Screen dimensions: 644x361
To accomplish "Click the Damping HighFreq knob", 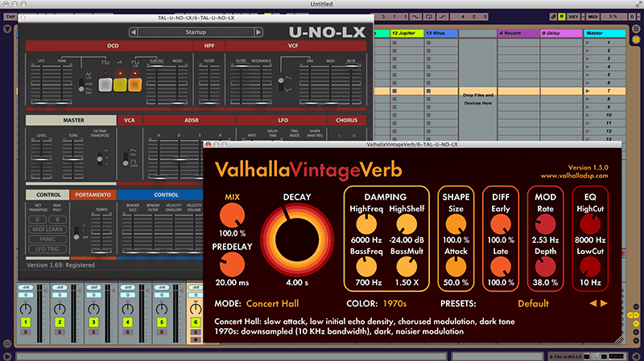I will [x=366, y=224].
